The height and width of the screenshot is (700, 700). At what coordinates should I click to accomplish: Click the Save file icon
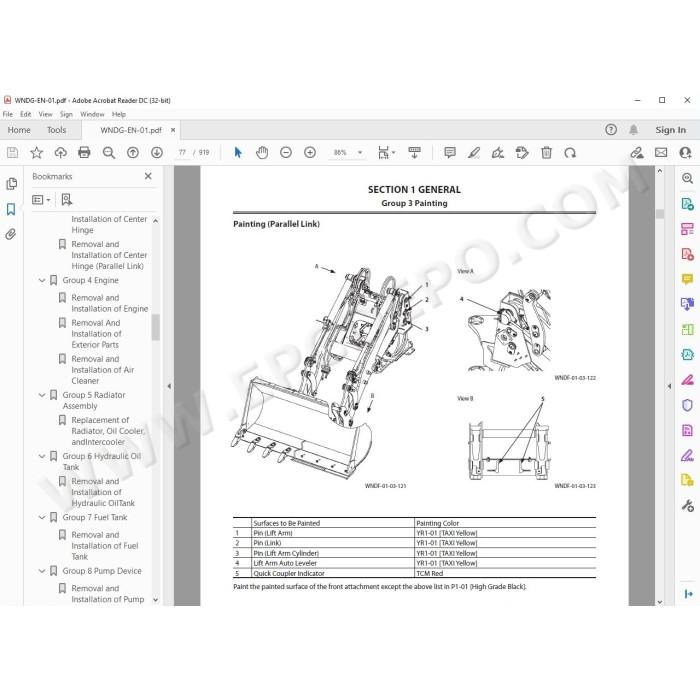(12, 153)
